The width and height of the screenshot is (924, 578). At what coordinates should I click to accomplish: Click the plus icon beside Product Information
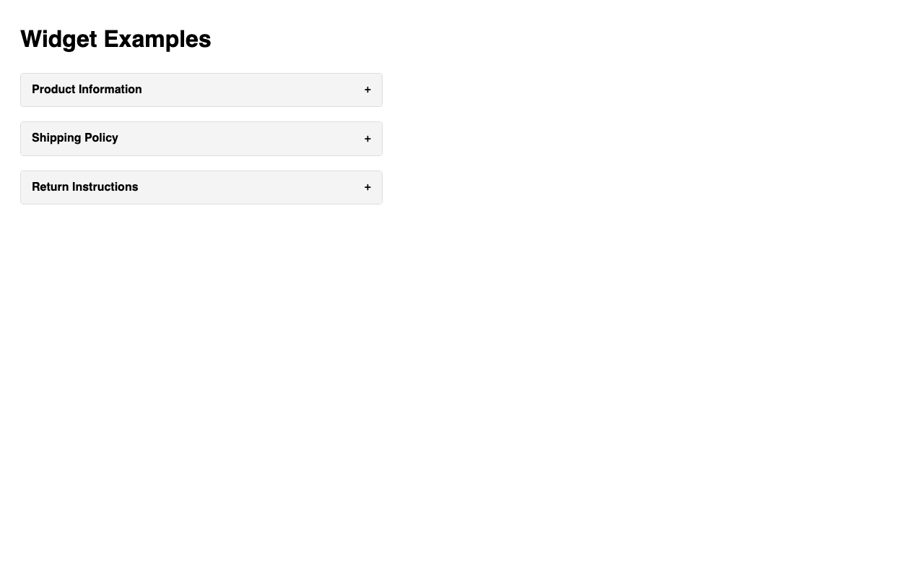pos(367,90)
